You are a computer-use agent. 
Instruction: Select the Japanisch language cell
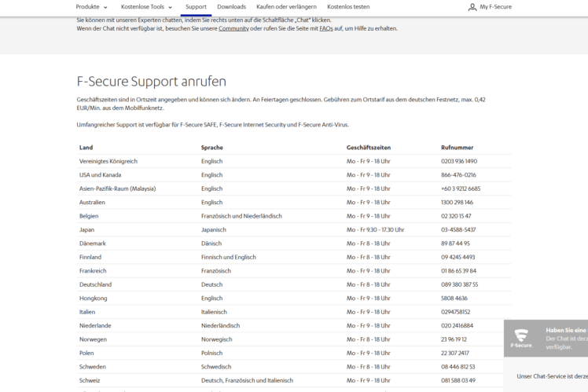(214, 229)
